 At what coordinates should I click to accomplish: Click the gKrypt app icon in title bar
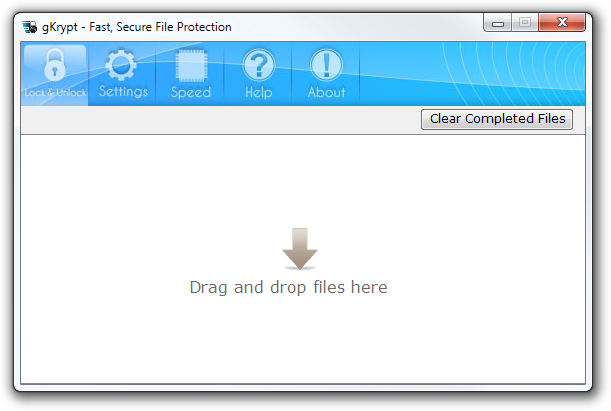(x=30, y=27)
